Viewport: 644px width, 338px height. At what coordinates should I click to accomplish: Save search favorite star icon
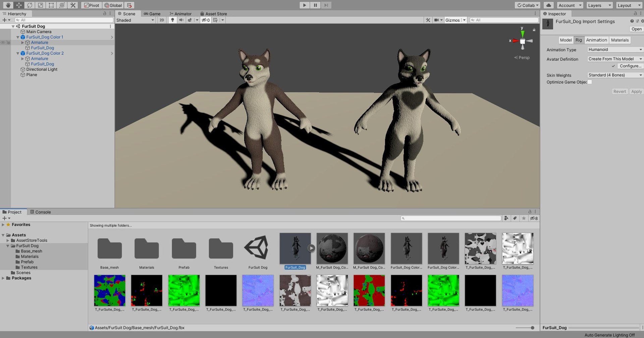pos(524,218)
